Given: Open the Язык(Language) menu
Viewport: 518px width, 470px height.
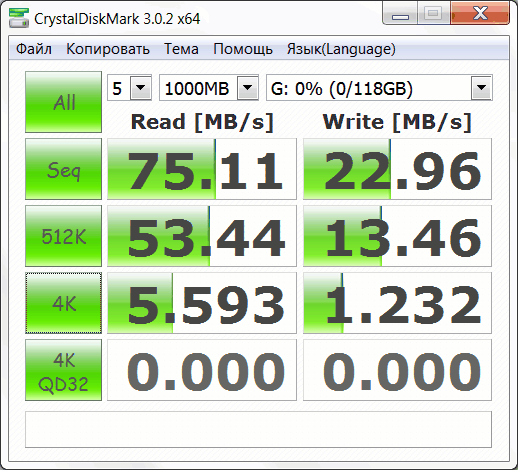Looking at the screenshot, I should point(341,49).
